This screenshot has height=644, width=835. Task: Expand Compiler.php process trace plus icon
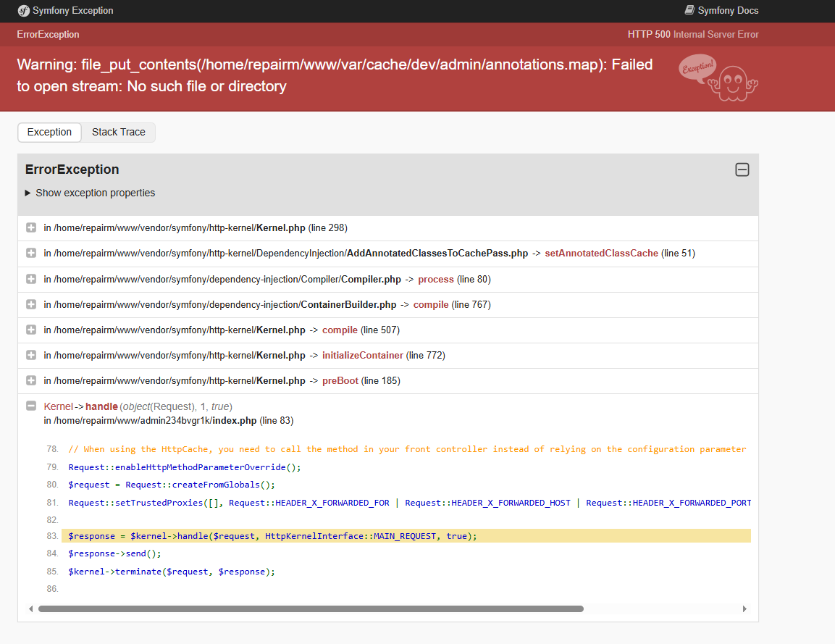pos(31,279)
